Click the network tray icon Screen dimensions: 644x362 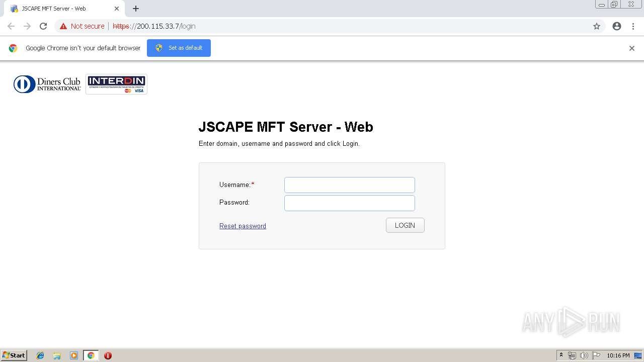(572, 355)
